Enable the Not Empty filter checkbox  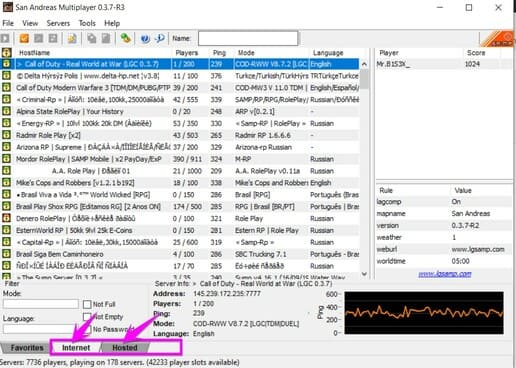tap(87, 316)
